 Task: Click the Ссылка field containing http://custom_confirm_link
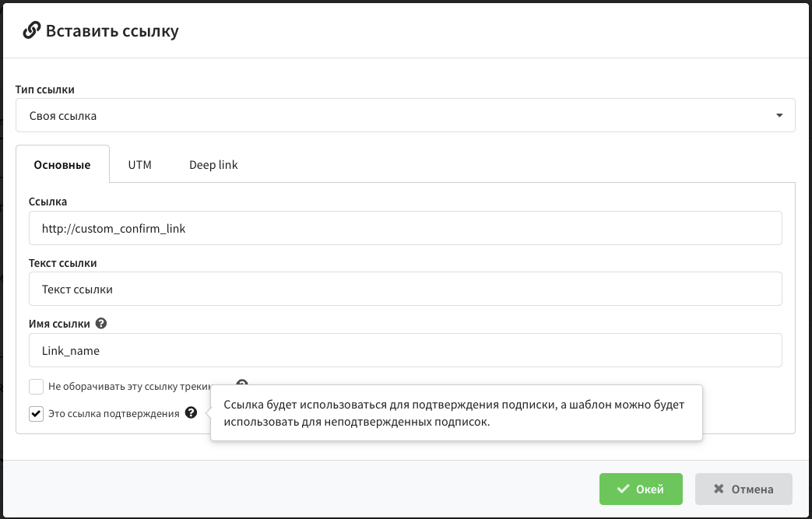tap(405, 229)
